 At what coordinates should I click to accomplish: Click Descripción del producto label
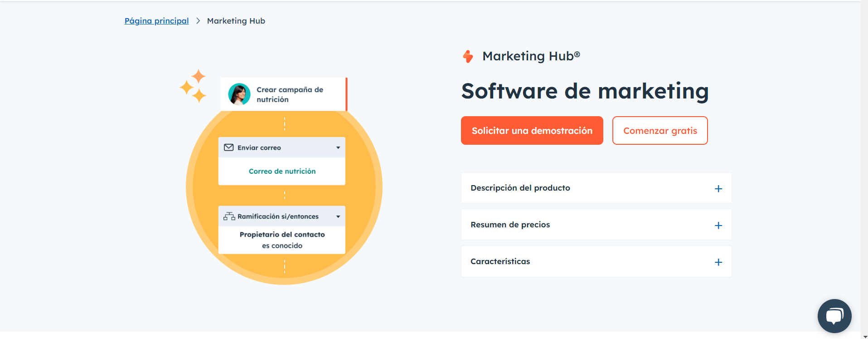[520, 188]
